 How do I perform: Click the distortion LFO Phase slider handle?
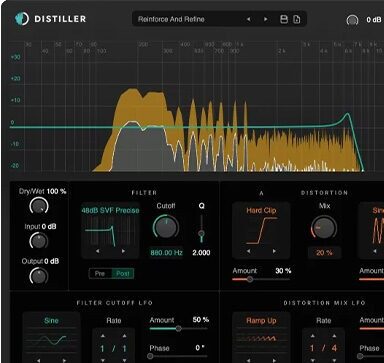[x=360, y=356]
